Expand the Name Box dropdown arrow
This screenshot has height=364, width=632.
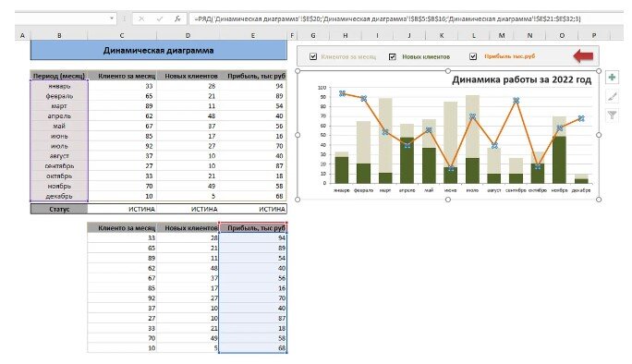[x=112, y=18]
